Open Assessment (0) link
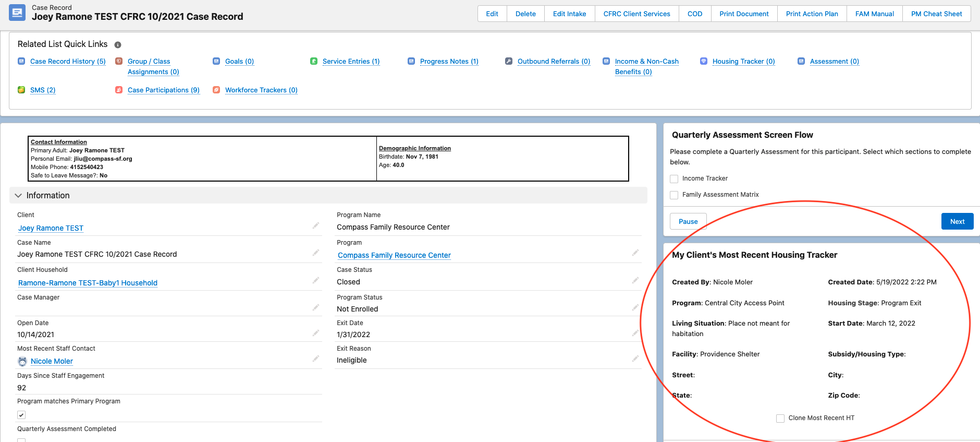Image resolution: width=980 pixels, height=442 pixels. pyautogui.click(x=835, y=61)
